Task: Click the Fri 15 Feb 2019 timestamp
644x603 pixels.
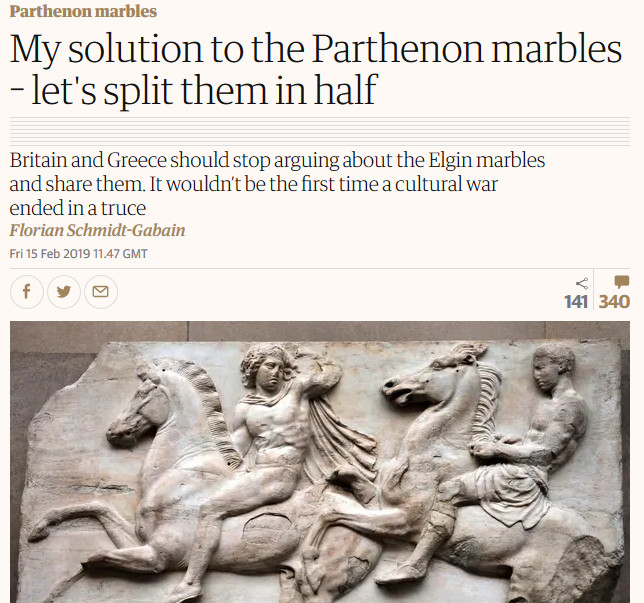Action: [78, 253]
